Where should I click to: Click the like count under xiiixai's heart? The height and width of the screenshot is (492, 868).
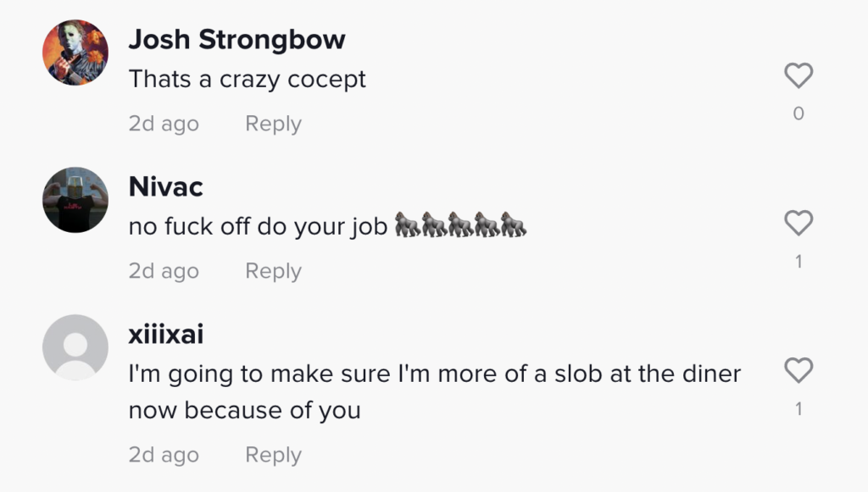(798, 409)
